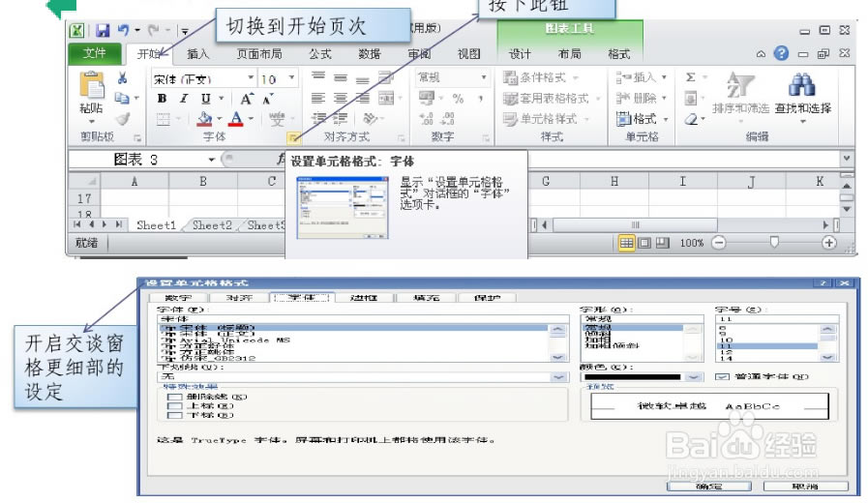Click the Center align icon
Viewport: 868px width, 503px height.
341,99
